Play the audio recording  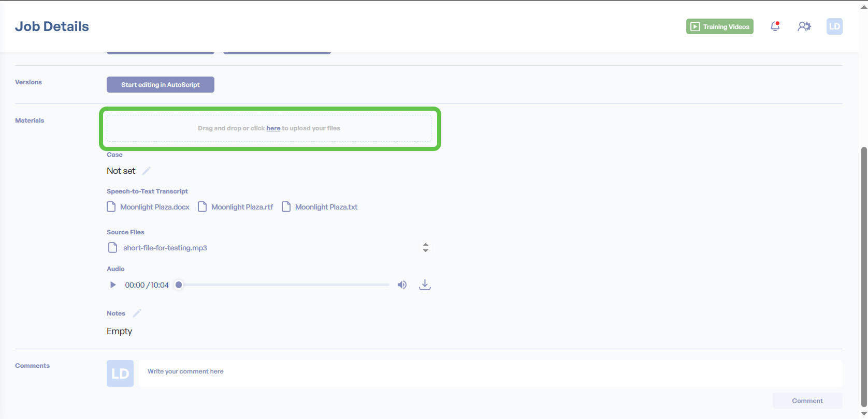(x=113, y=285)
